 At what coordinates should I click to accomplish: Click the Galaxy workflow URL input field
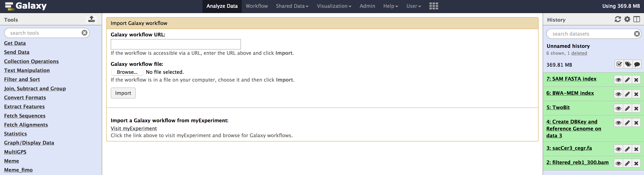point(176,44)
